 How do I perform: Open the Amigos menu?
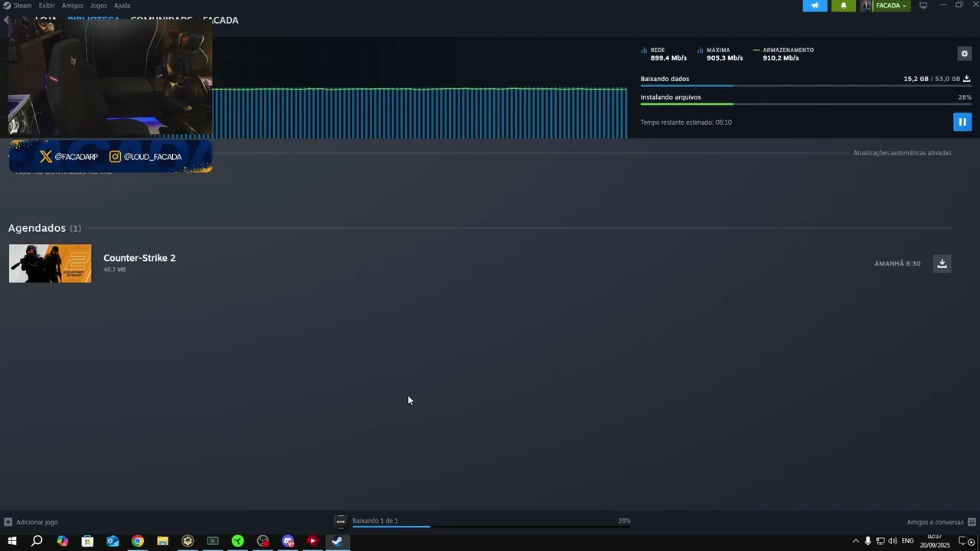[72, 5]
